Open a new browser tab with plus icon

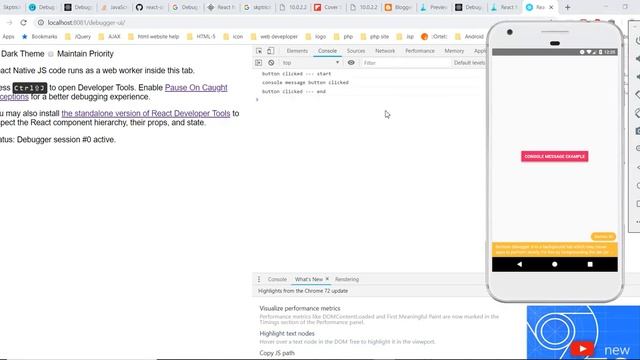point(567,7)
